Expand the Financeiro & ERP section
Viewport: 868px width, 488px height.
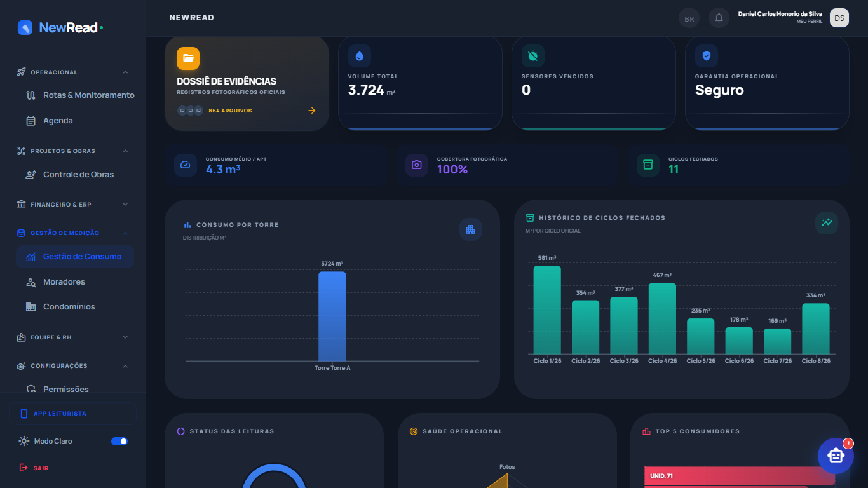coord(125,205)
